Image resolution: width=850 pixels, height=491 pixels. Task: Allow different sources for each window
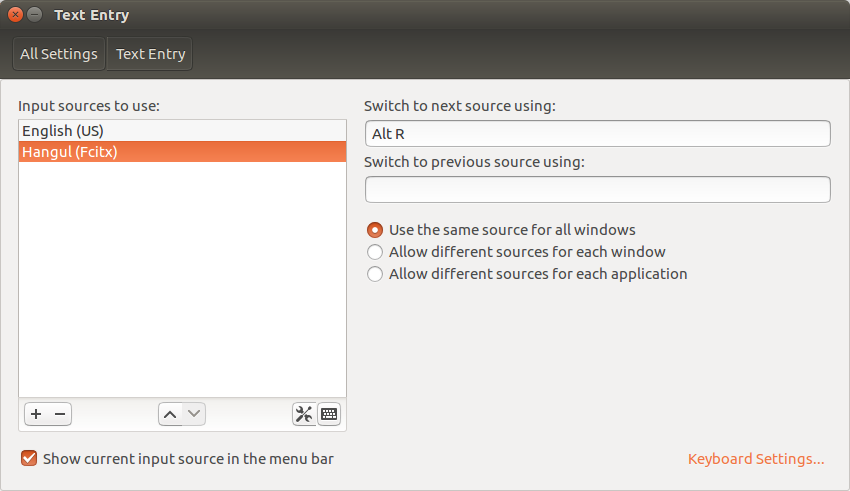[375, 252]
